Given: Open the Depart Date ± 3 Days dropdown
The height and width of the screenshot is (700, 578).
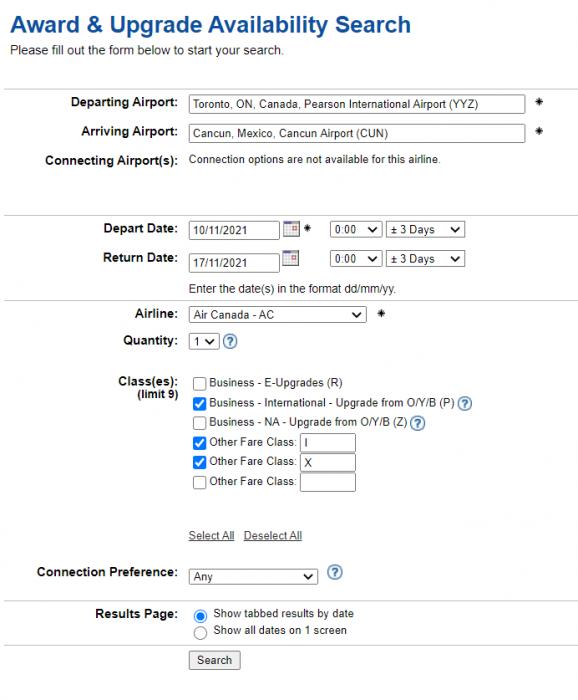Looking at the screenshot, I should [425, 229].
